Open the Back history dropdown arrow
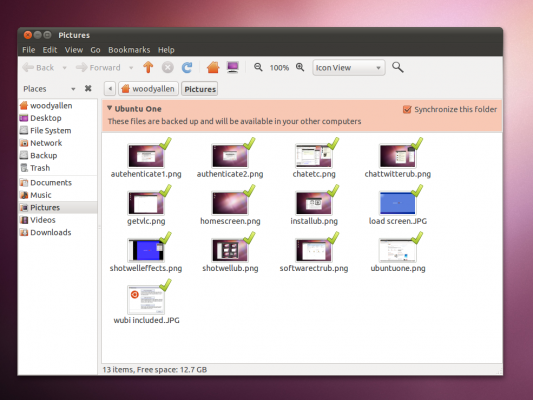533x400 pixels. pyautogui.click(x=64, y=68)
